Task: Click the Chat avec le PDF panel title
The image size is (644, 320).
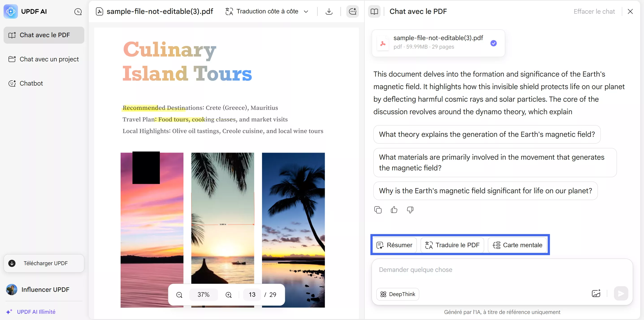Action: coord(418,11)
